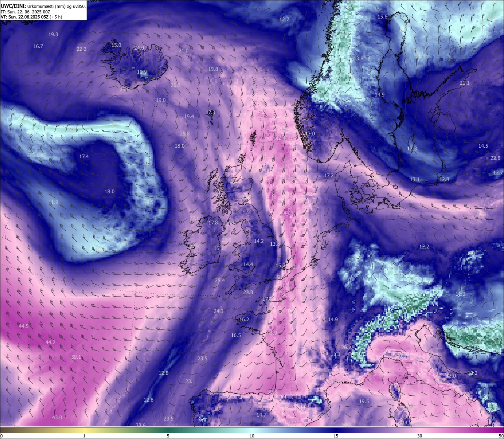The height and width of the screenshot is (439, 504).
Task: Click the 14.4 value over Wales
Action: pyautogui.click(x=248, y=265)
